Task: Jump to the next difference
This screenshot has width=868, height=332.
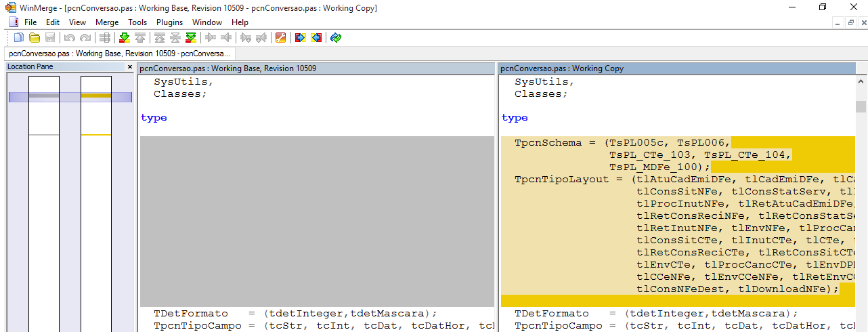Action: (x=124, y=37)
